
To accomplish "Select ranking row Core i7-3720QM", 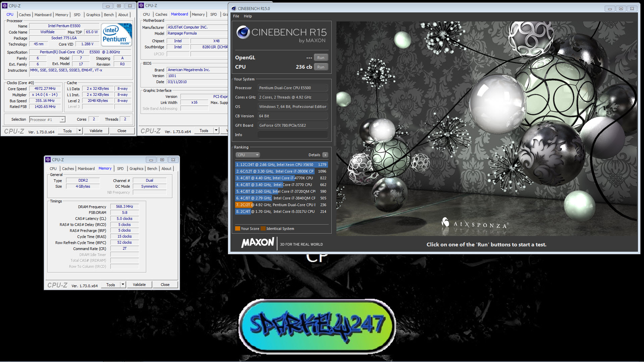I will click(281, 191).
